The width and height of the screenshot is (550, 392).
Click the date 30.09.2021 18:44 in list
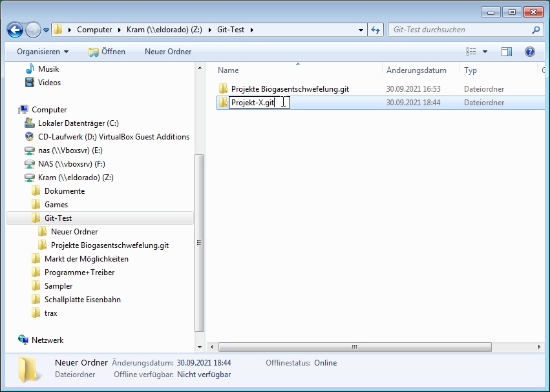pos(413,103)
